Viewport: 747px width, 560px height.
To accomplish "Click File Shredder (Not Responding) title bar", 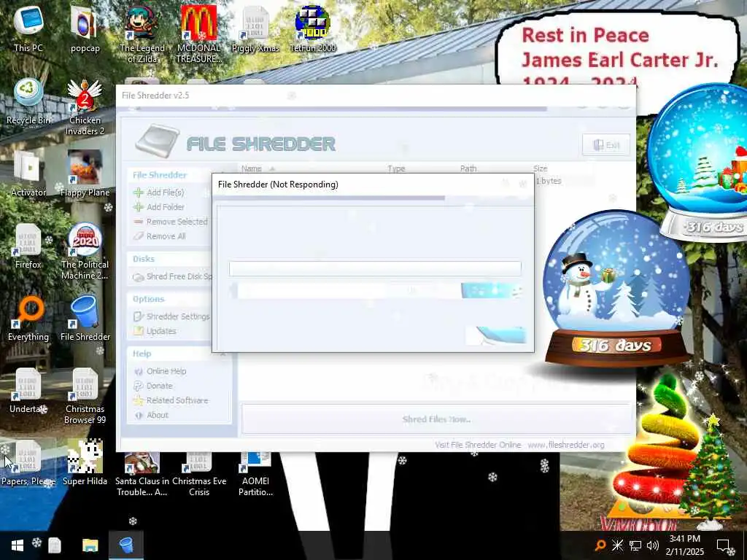I will click(373, 184).
